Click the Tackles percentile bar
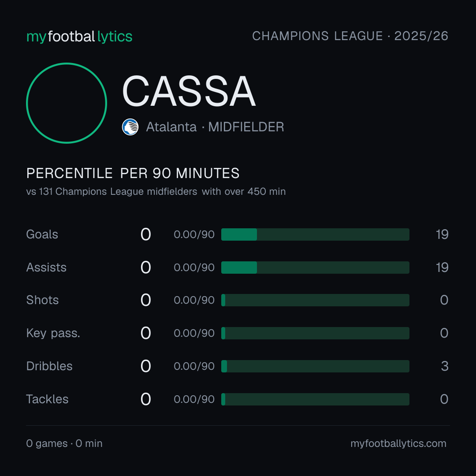Screen dimensions: 476x476 pos(315,399)
